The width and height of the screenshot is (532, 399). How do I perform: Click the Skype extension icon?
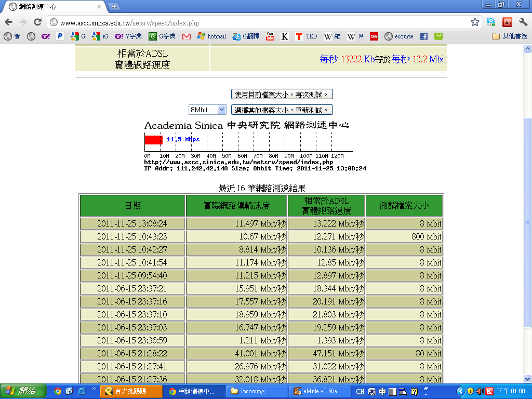click(490, 22)
